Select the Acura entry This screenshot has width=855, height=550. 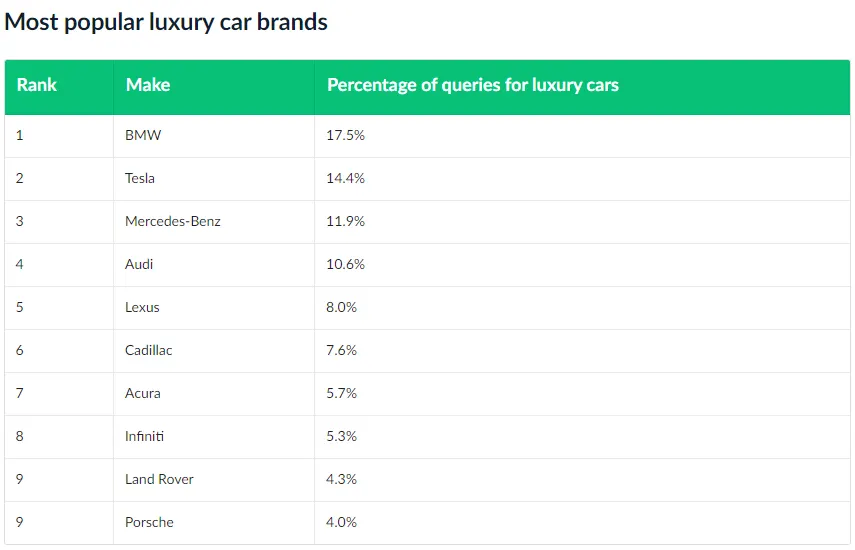click(x=143, y=393)
